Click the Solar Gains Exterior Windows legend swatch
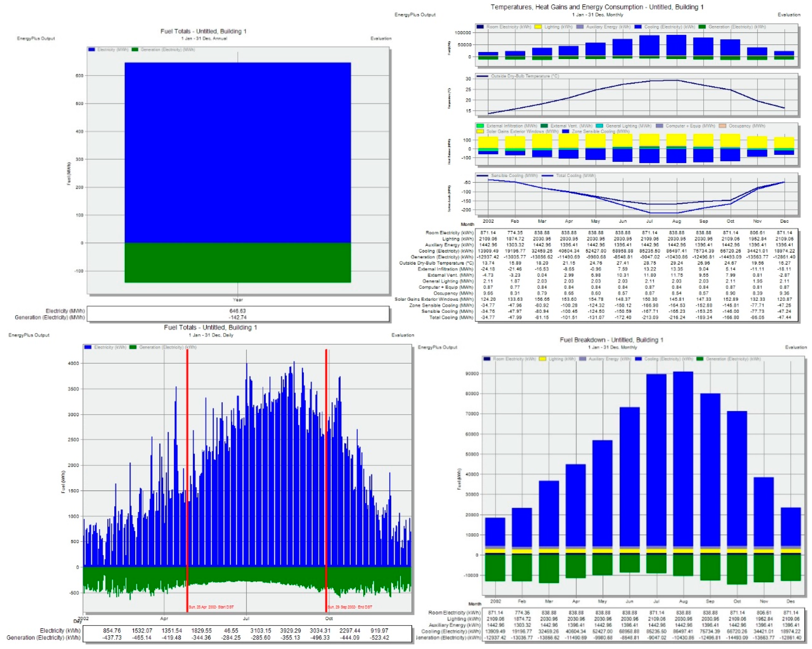The height and width of the screenshot is (649, 812). (480, 131)
